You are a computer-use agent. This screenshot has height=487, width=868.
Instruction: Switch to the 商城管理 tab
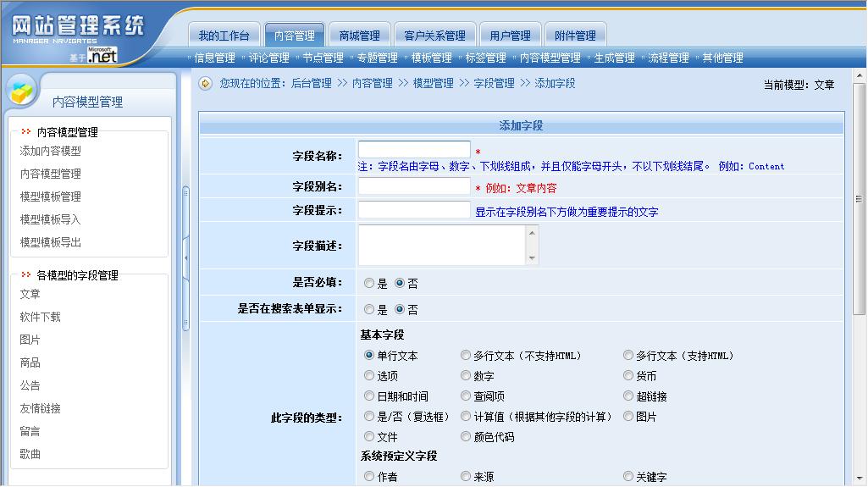(359, 36)
